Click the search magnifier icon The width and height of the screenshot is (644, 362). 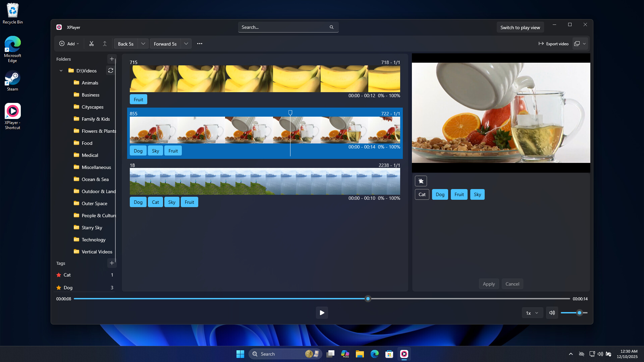[x=331, y=27]
